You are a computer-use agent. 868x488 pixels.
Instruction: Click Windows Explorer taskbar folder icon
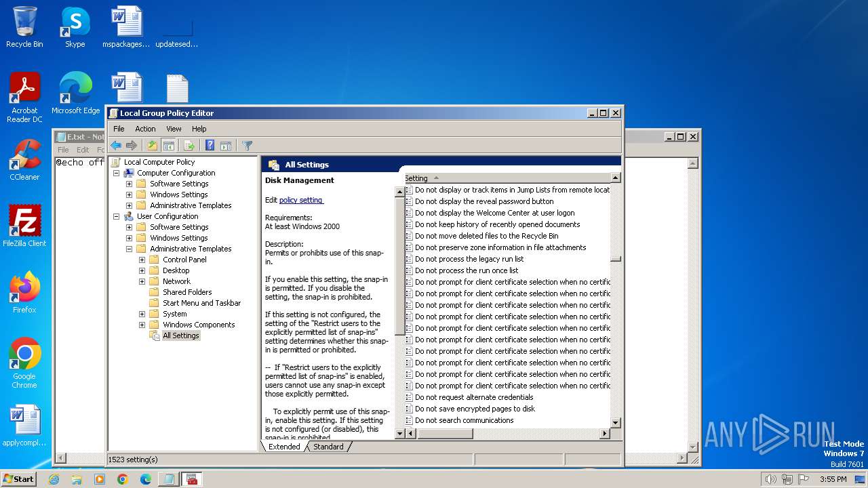point(77,479)
